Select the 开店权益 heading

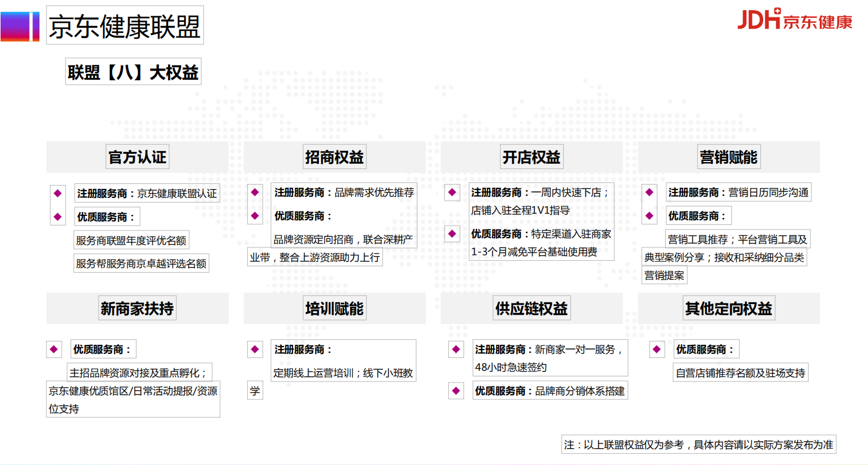pos(532,157)
